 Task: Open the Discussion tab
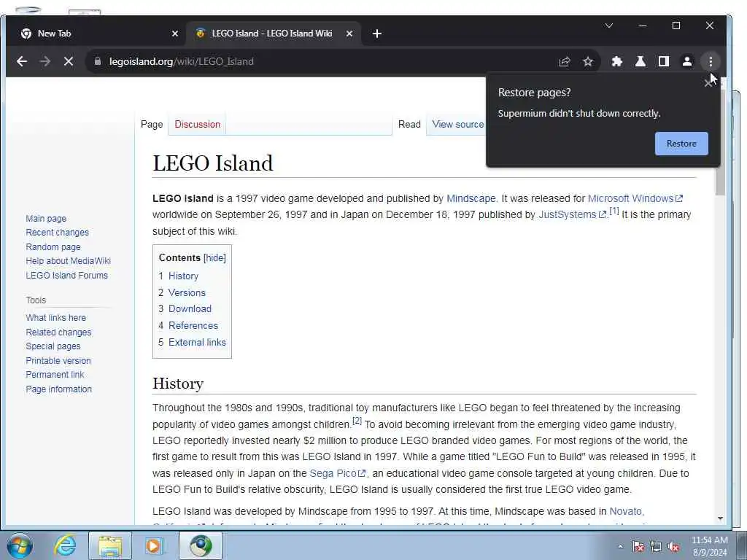point(197,124)
